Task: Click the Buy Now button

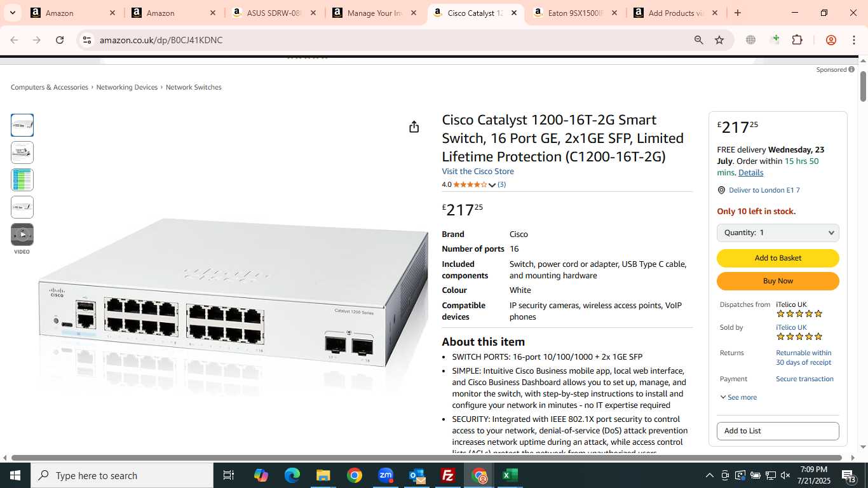Action: [778, 281]
